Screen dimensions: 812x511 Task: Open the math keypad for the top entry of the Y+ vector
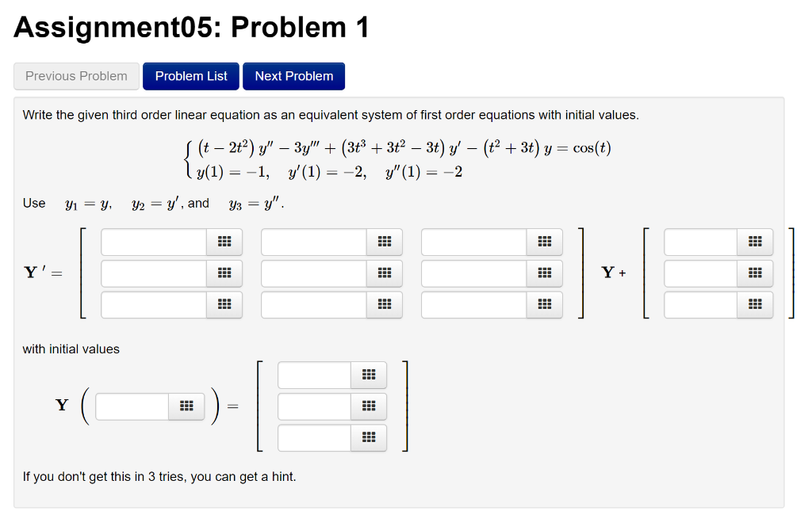click(754, 242)
